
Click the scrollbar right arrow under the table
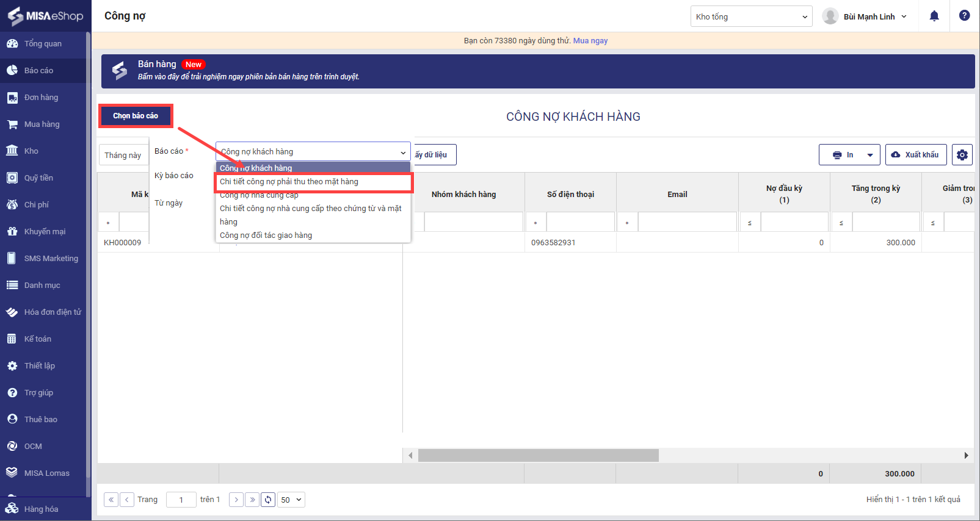click(x=966, y=456)
